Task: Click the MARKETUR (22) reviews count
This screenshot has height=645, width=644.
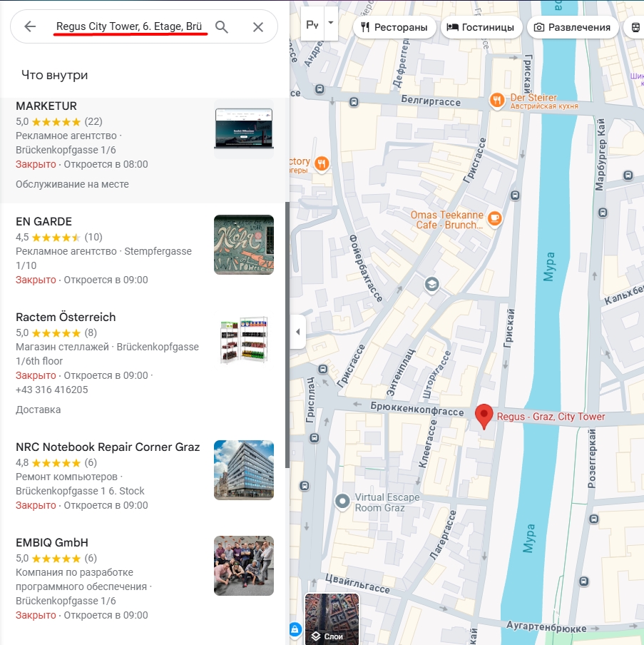Action: [93, 122]
